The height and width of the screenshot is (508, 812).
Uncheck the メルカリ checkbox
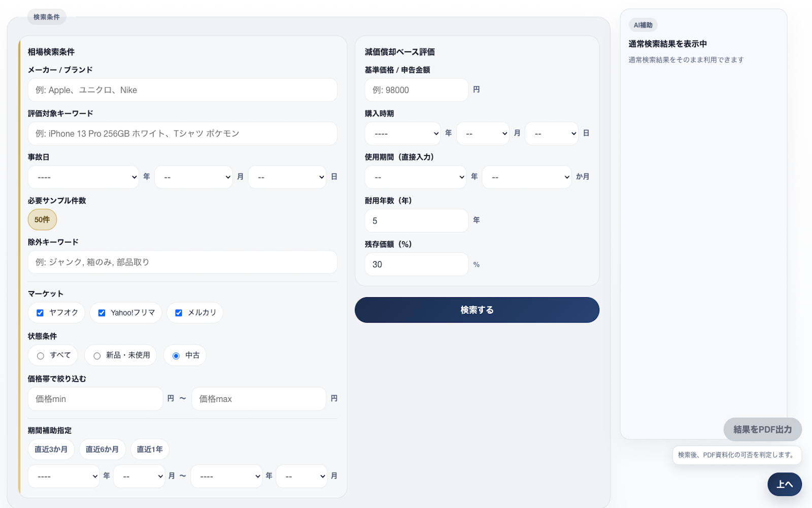point(179,313)
